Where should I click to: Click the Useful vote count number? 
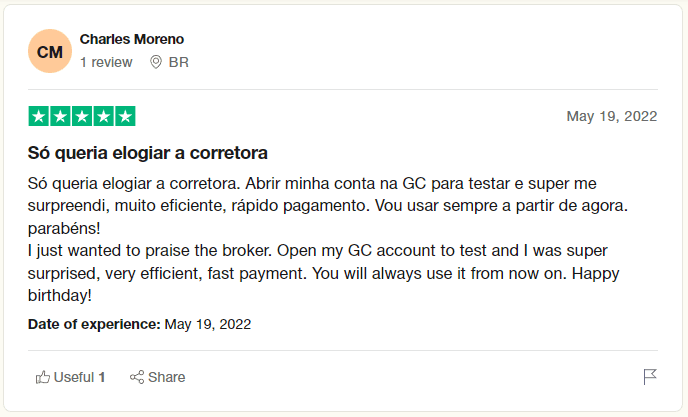pos(102,377)
